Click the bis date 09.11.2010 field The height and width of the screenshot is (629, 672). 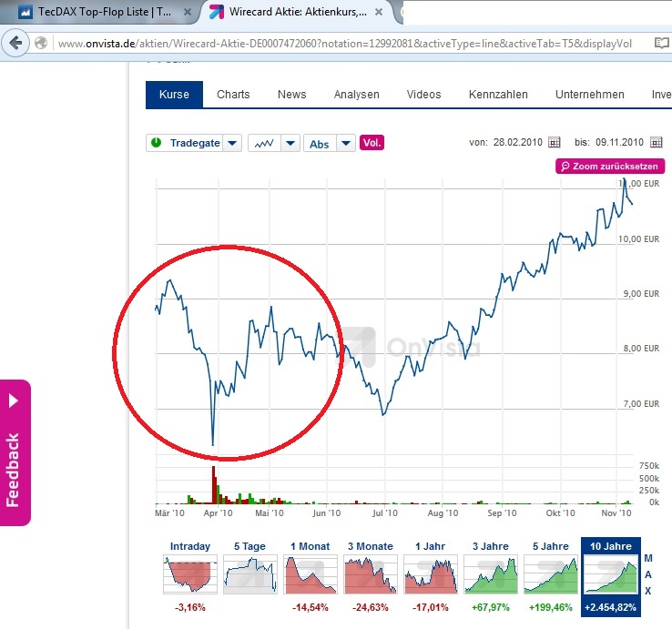point(619,142)
